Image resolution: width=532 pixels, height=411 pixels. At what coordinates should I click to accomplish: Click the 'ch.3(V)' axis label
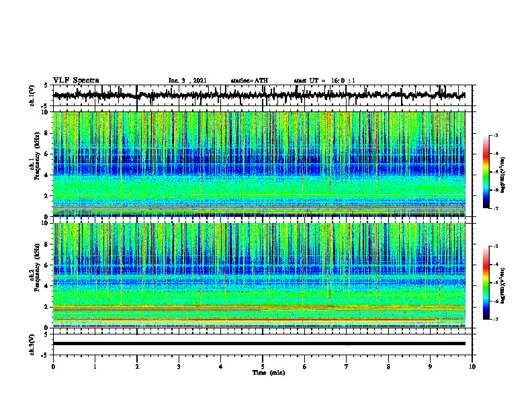click(32, 345)
